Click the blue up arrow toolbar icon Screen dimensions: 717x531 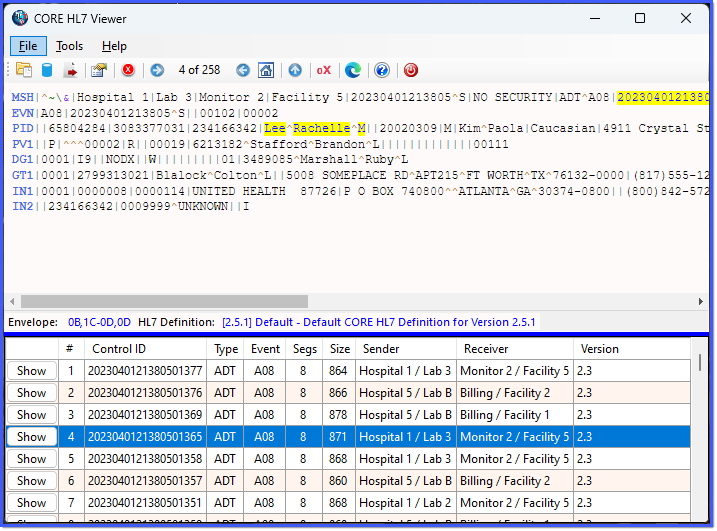tap(295, 70)
